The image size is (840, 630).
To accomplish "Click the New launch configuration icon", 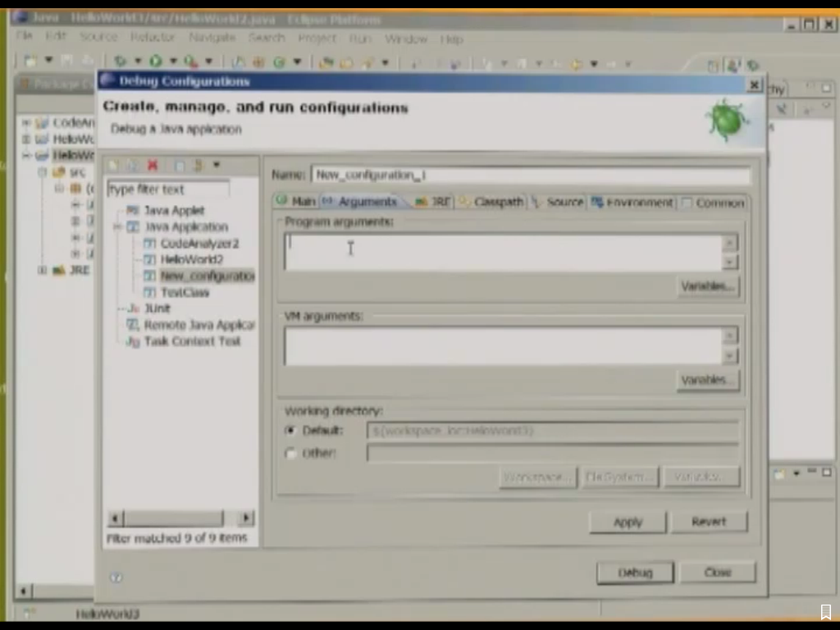I will coord(113,165).
